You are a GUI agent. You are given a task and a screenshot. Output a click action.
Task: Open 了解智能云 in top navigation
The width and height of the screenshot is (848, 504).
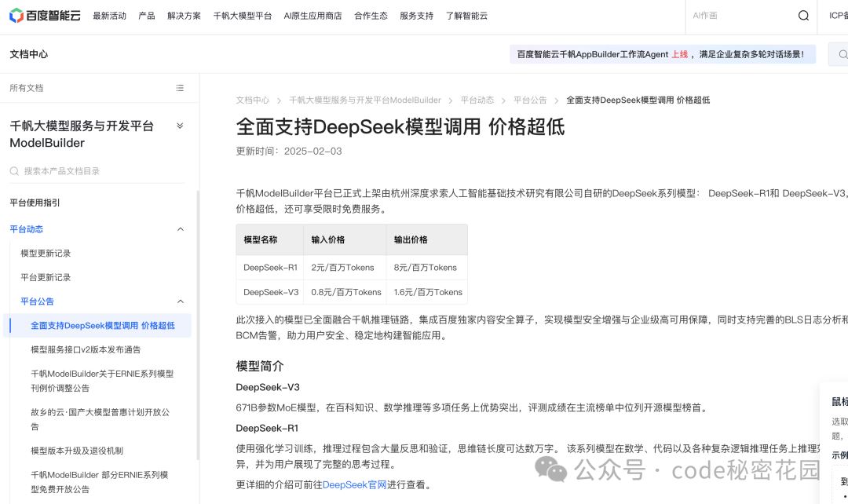coord(466,16)
